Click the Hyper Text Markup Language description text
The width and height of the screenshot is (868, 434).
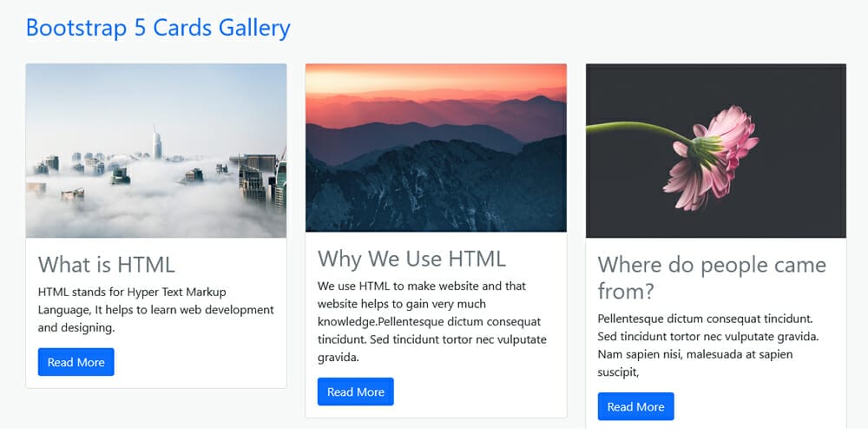coord(156,310)
